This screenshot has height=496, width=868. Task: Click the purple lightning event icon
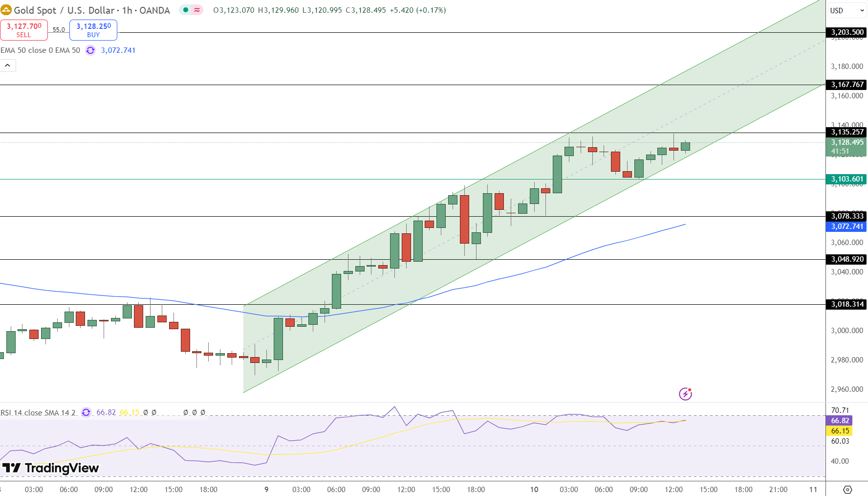click(685, 394)
